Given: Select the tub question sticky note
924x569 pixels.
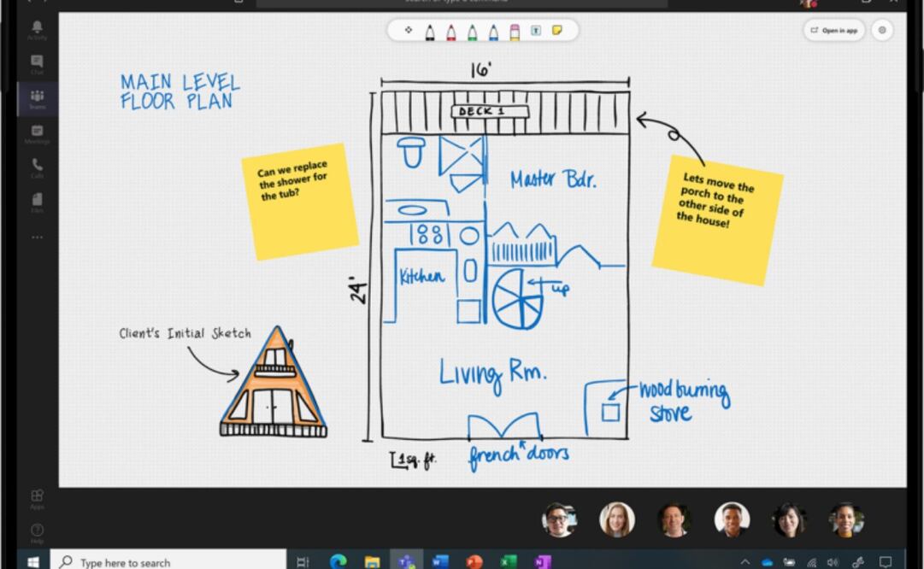Looking at the screenshot, I should 299,202.
